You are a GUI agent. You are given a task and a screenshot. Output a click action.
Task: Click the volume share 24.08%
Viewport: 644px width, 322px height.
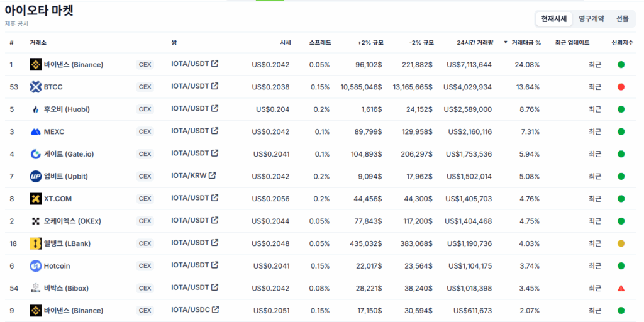coord(528,65)
